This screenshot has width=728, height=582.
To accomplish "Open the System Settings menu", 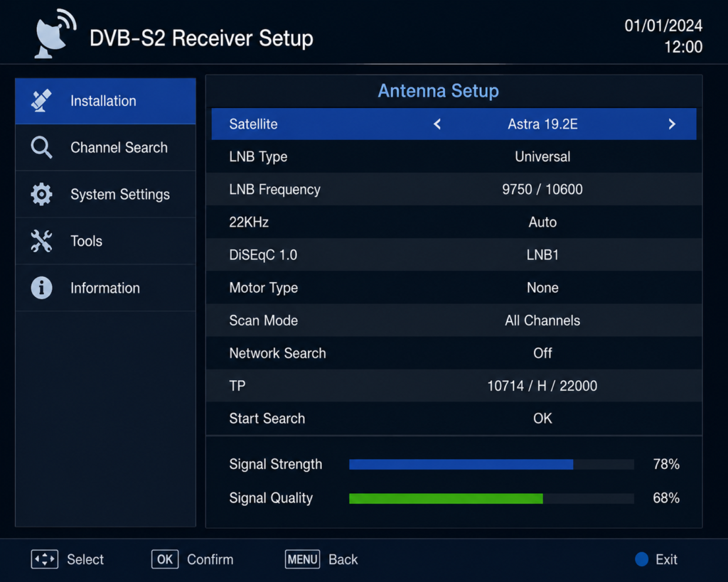I will click(x=105, y=195).
